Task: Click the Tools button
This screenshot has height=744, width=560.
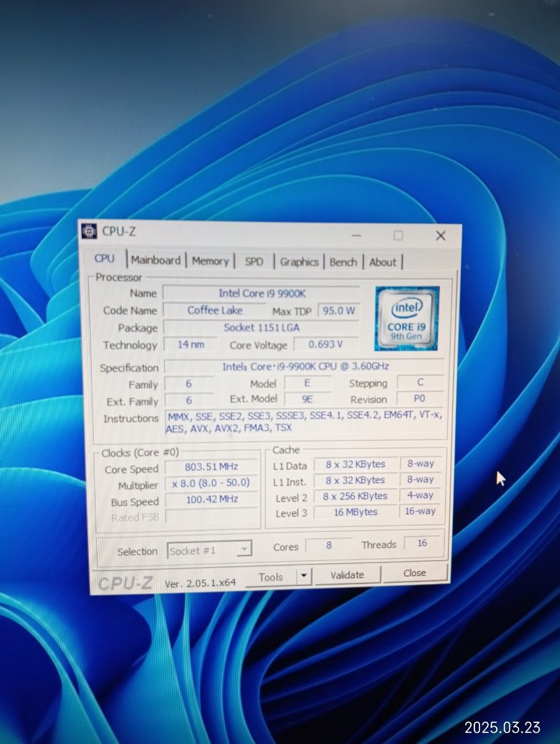Action: (x=271, y=577)
